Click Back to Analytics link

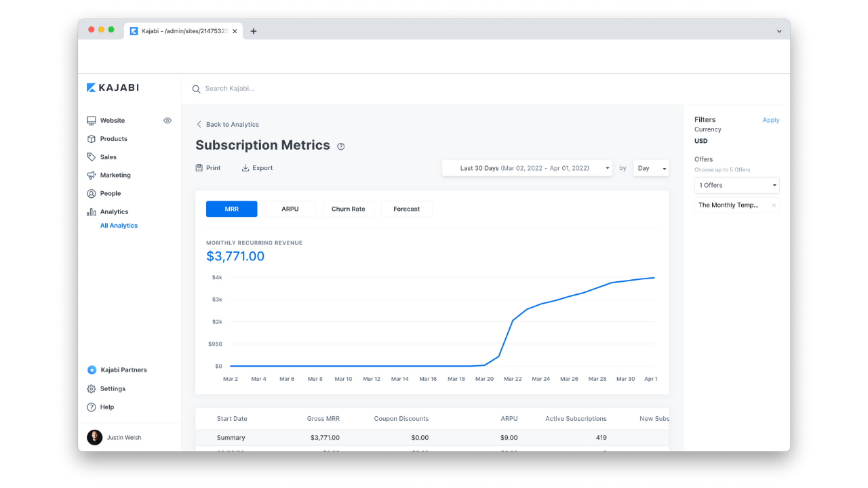click(233, 125)
